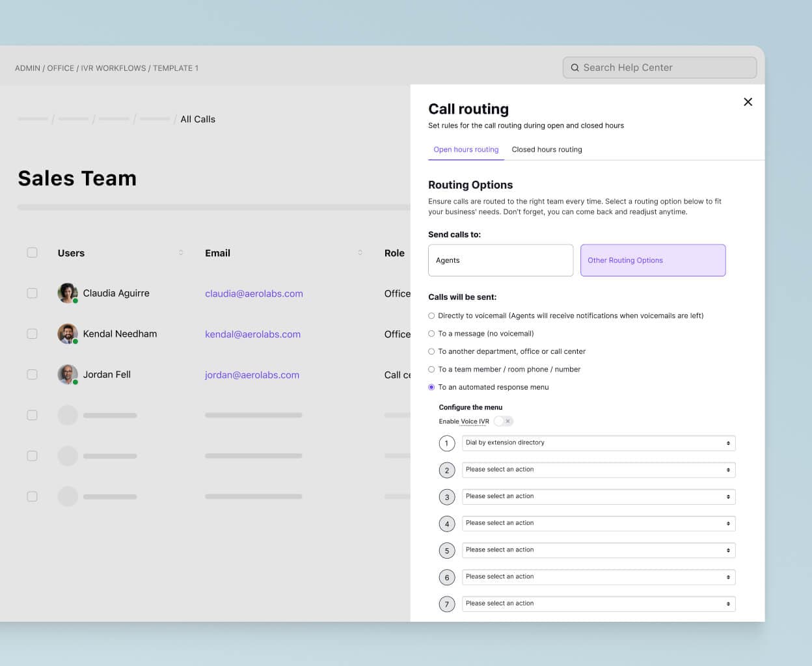Click Jordan Fell's avatar
The height and width of the screenshot is (666, 812).
click(x=68, y=375)
